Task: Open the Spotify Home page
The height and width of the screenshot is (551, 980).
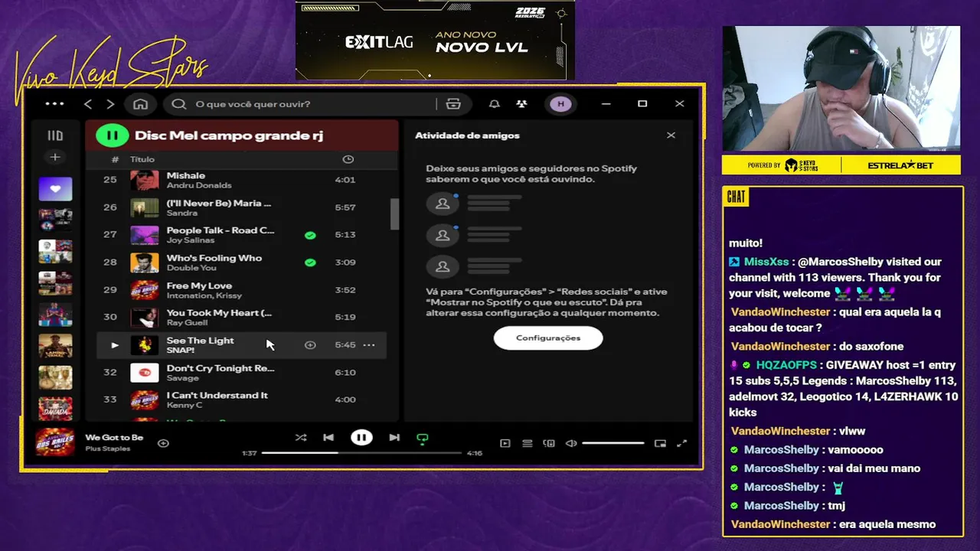Action: tap(140, 104)
